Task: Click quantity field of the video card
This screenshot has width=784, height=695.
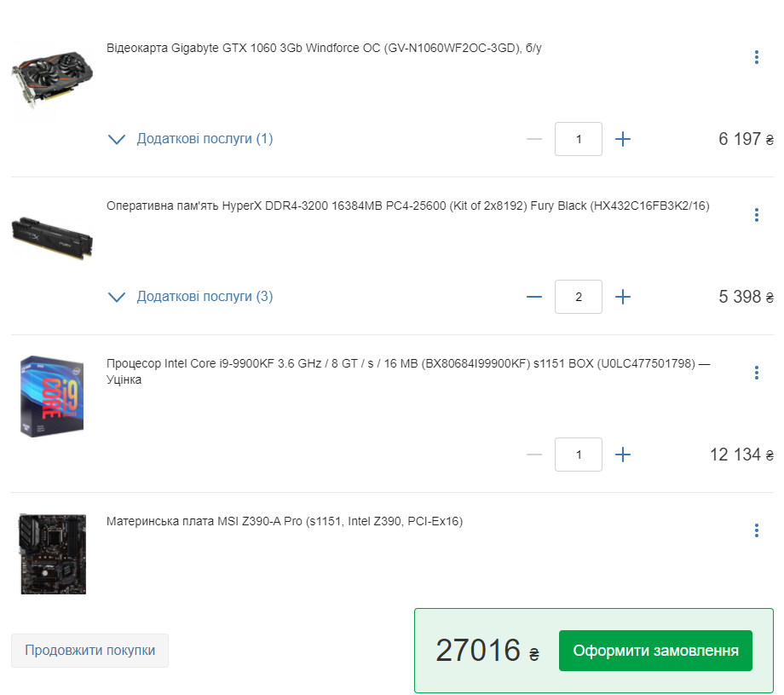Action: [x=579, y=139]
